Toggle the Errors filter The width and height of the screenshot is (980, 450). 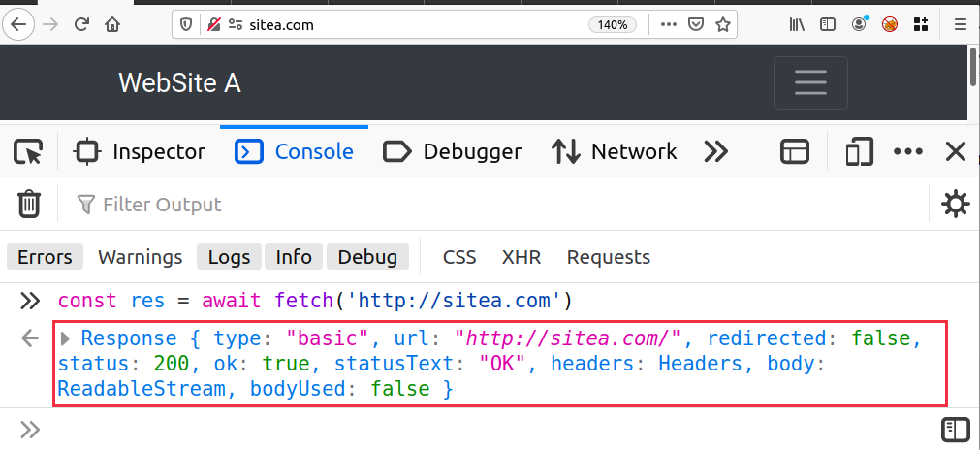(45, 257)
